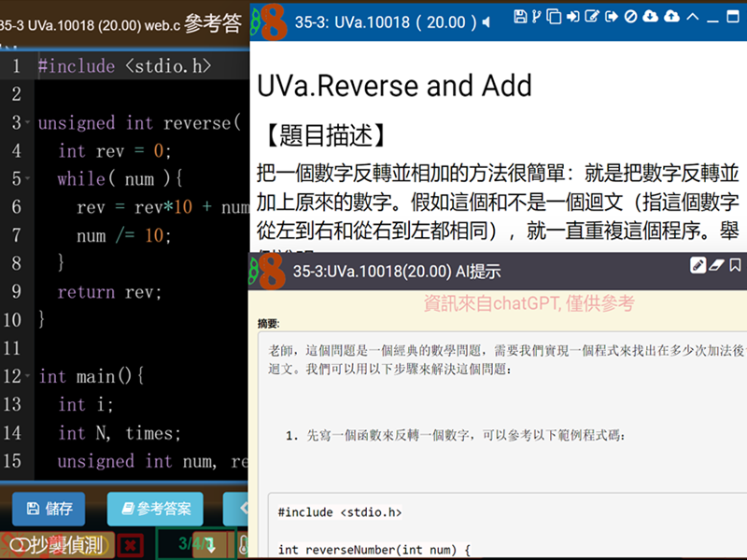Fold the main function at line 12

(29, 376)
